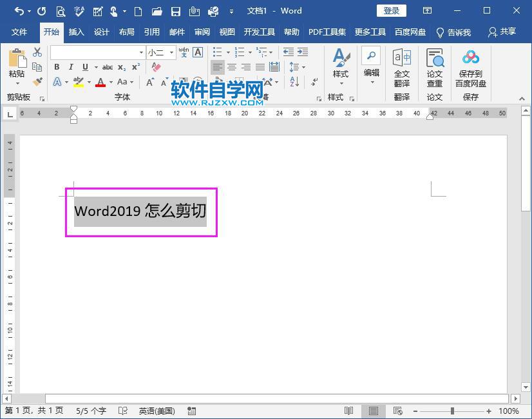Image resolution: width=532 pixels, height=419 pixels.
Task: Open the font color dropdown arrow
Action: point(110,82)
